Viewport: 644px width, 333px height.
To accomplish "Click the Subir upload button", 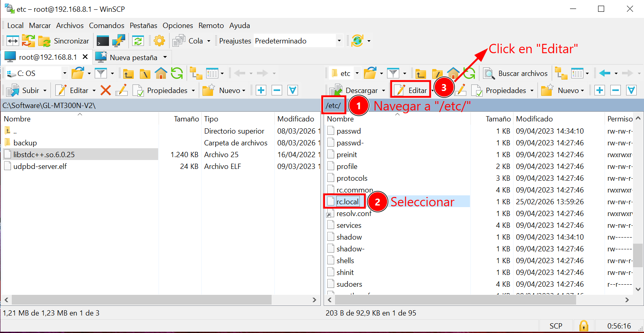I will (x=24, y=90).
